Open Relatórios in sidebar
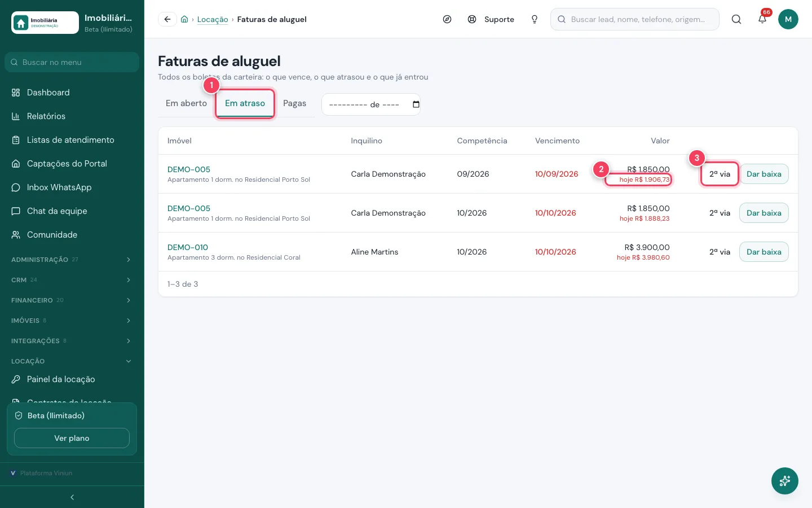812x508 pixels. 72,116
